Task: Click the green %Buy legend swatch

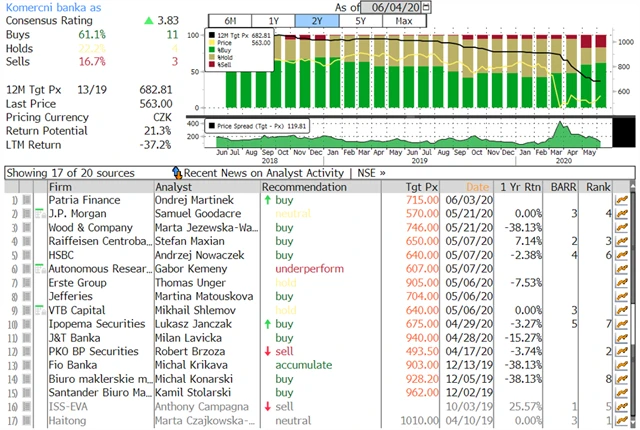Action: (212, 51)
